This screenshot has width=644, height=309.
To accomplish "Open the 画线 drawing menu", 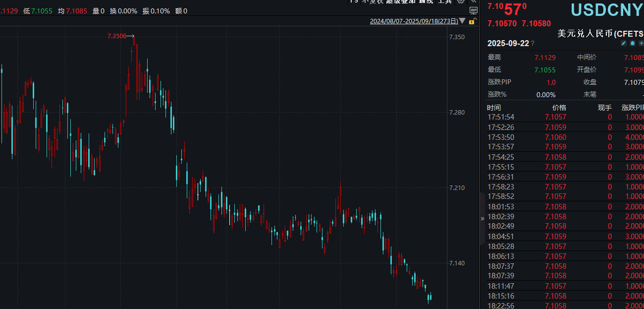I will [426, 1].
